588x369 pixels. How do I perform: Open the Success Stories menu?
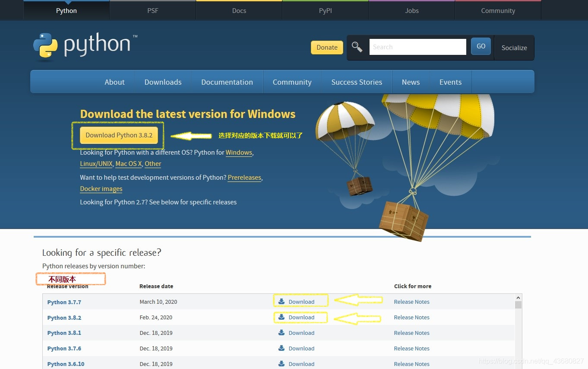point(357,82)
